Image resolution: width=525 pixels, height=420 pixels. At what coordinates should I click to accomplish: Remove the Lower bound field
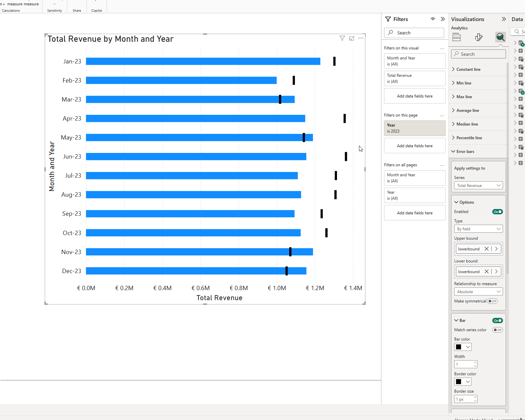pos(487,271)
